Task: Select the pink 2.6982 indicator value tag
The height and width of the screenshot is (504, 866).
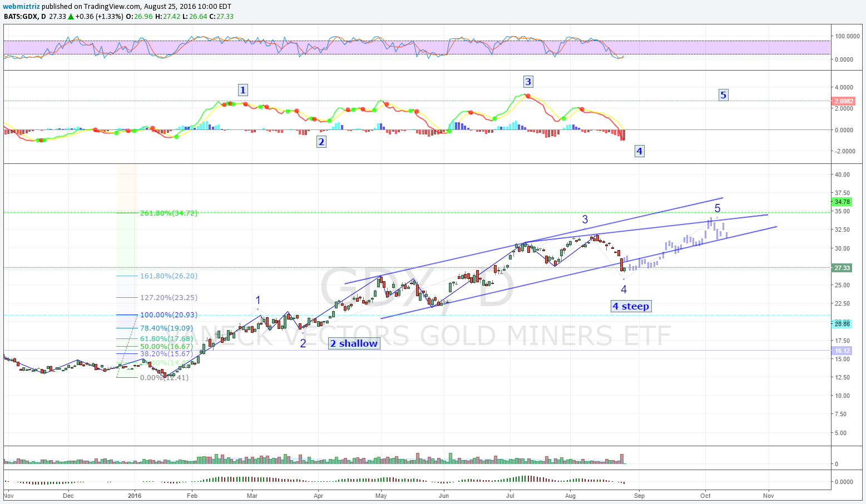Action: coord(843,101)
